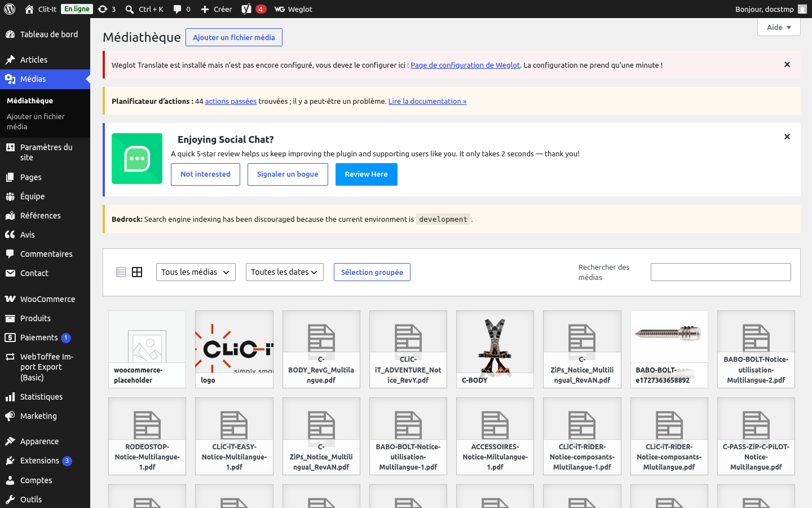Switch to list view of media
The width and height of the screenshot is (812, 508).
pos(121,272)
